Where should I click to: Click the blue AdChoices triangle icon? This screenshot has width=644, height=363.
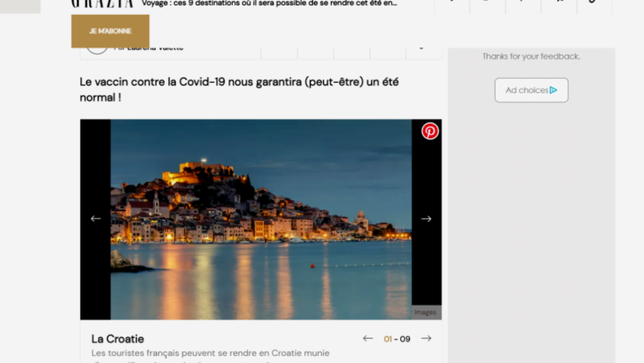[x=553, y=90]
